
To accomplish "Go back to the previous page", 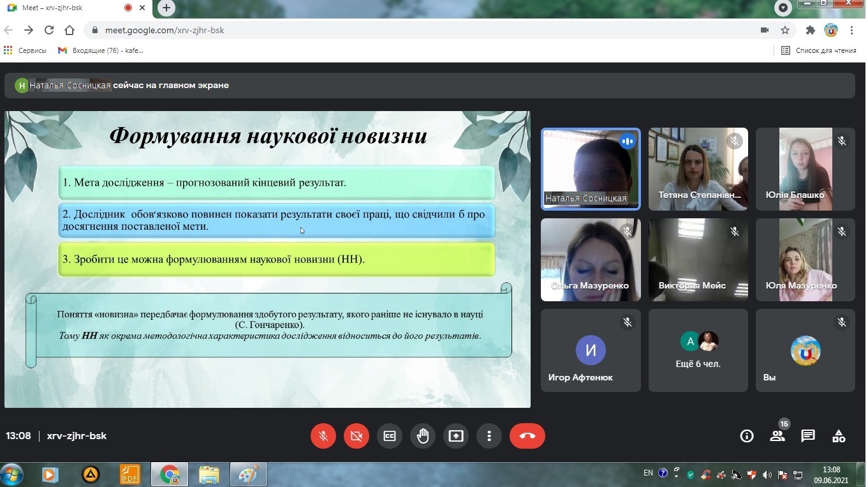I will point(8,30).
